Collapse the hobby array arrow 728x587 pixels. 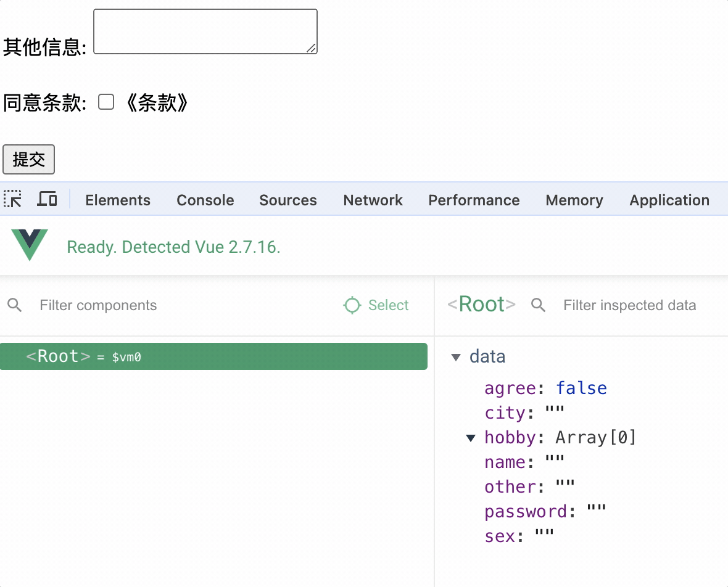(x=471, y=438)
